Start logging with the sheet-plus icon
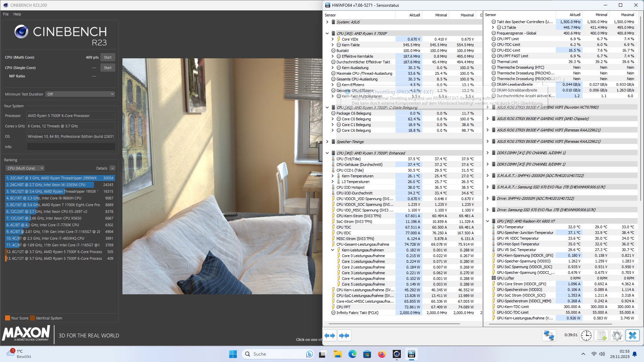Image resolution: width=644 pixels, height=362 pixels. tap(602, 336)
